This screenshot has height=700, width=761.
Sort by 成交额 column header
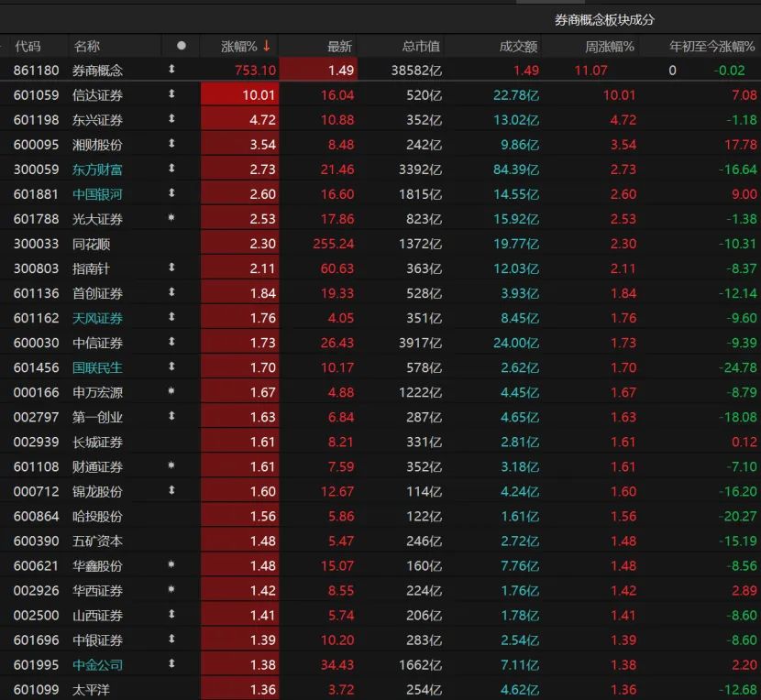(x=518, y=46)
